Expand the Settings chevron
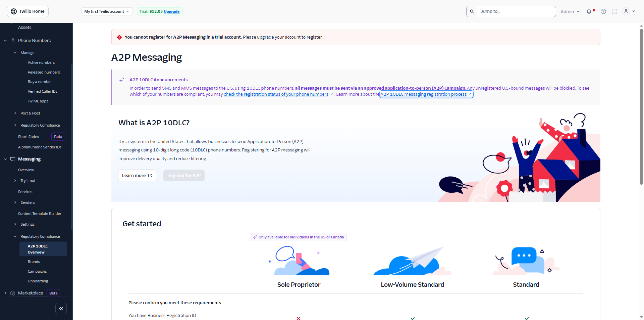644x320 pixels. click(x=15, y=224)
